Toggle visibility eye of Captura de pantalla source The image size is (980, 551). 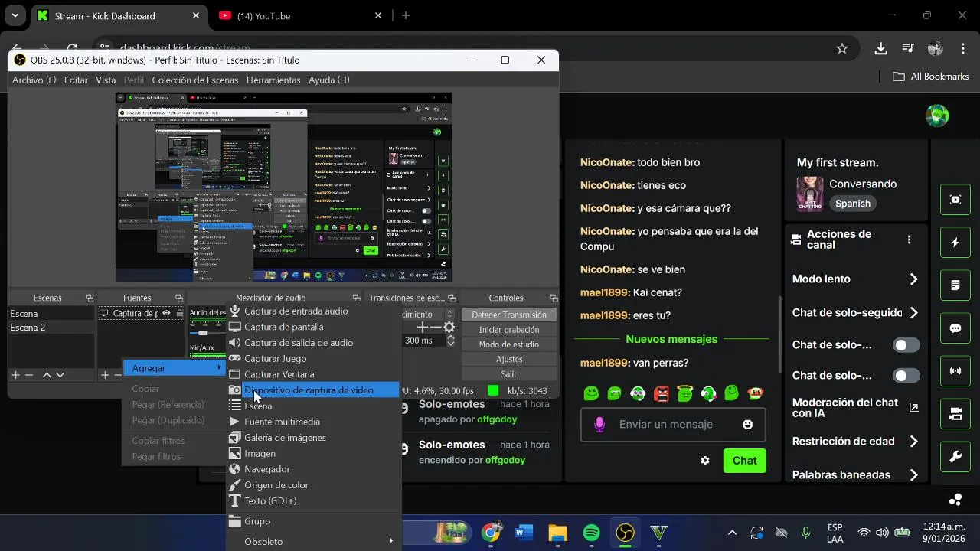click(x=166, y=313)
